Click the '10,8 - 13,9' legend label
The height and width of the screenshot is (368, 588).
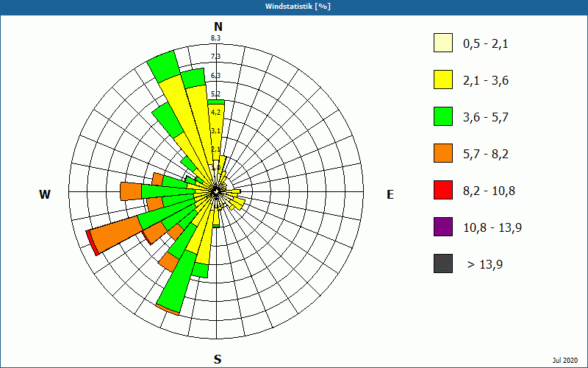(x=492, y=228)
